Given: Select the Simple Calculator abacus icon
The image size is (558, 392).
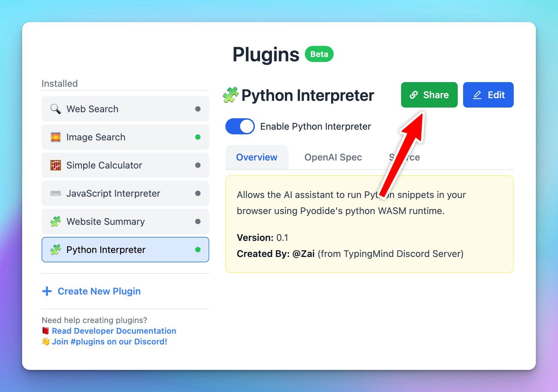Looking at the screenshot, I should [56, 165].
